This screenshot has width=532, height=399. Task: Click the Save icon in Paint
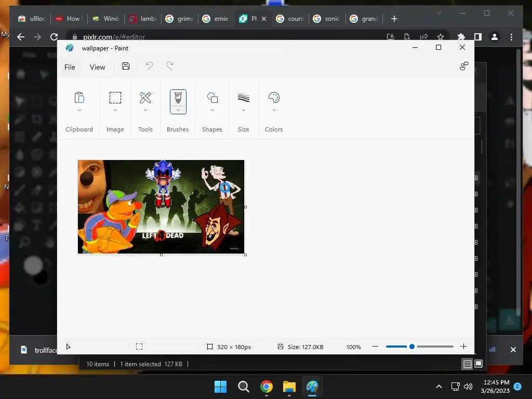(x=126, y=66)
